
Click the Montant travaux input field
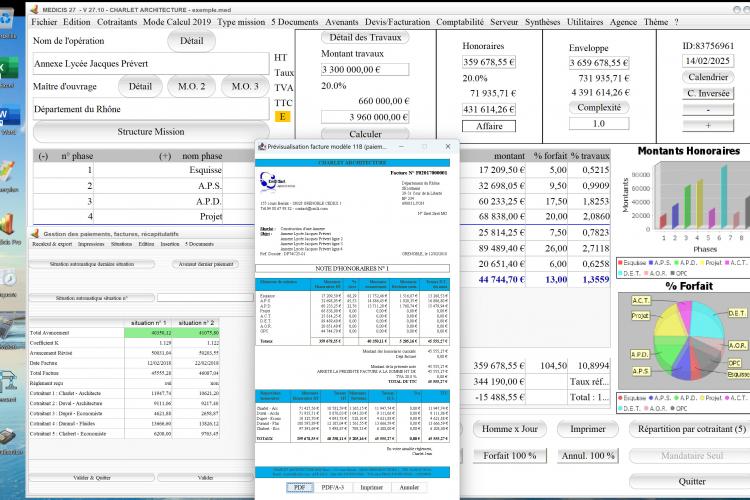click(365, 69)
